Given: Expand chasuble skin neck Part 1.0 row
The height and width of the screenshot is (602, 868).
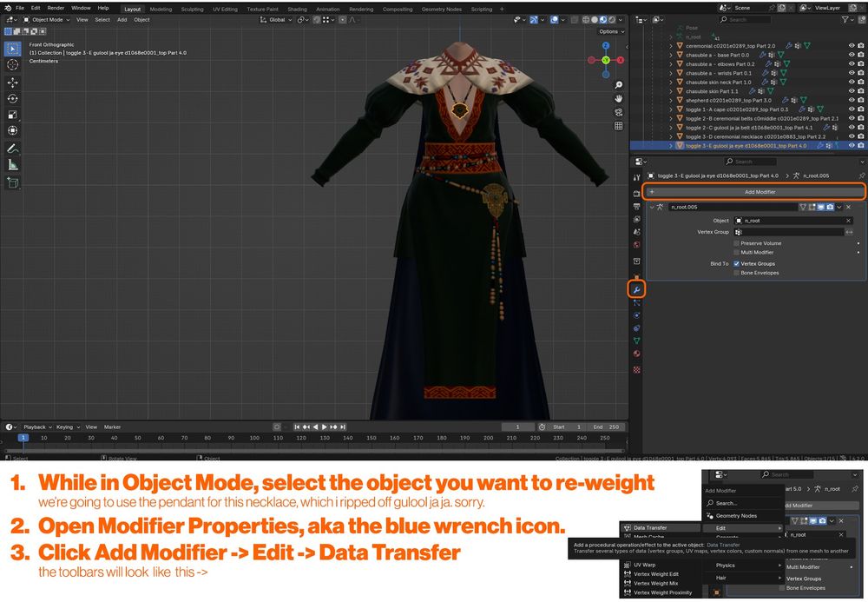Looking at the screenshot, I should 671,82.
